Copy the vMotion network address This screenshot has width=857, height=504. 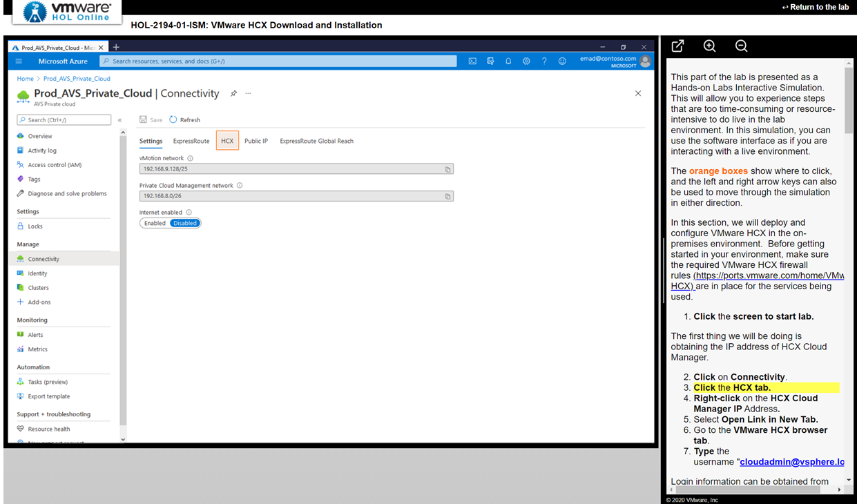point(447,169)
